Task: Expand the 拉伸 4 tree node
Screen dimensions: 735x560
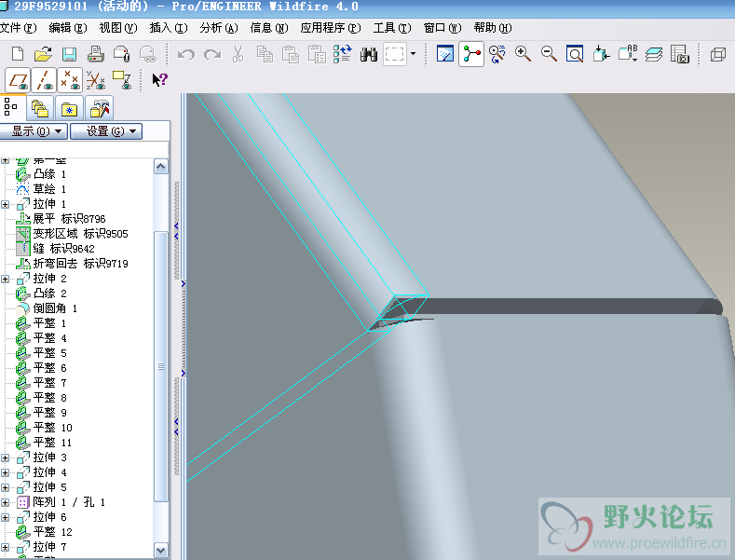Action: pyautogui.click(x=6, y=472)
